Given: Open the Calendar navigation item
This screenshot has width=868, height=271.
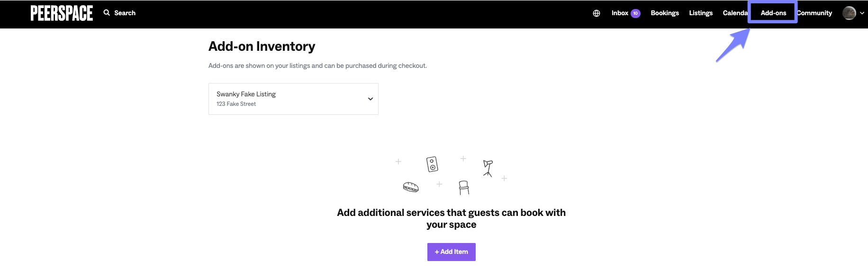Looking at the screenshot, I should click(735, 13).
